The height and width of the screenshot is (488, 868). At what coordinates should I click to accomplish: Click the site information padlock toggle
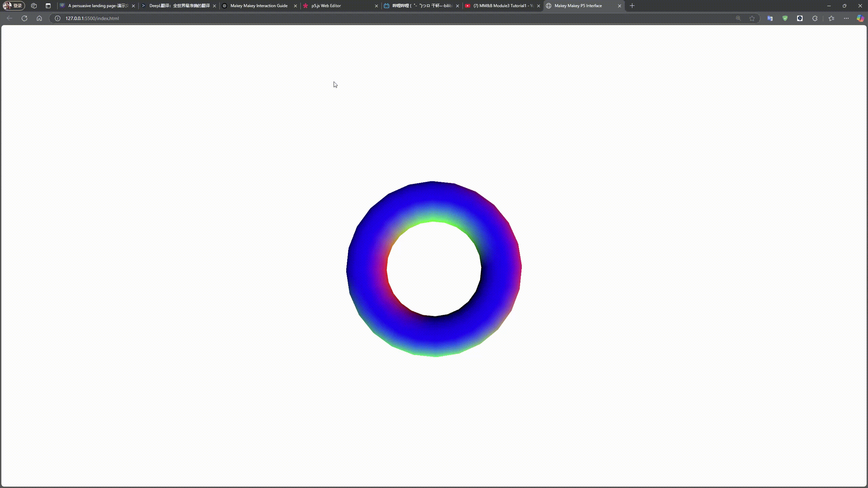57,18
